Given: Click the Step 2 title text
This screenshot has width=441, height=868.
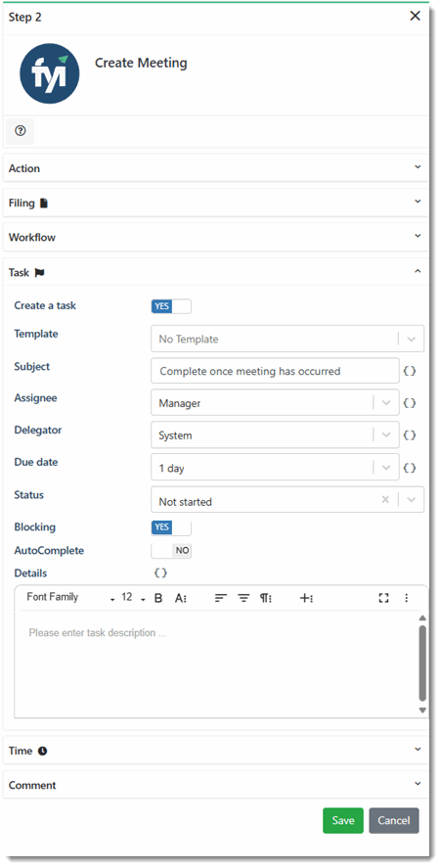Looking at the screenshot, I should (x=24, y=18).
